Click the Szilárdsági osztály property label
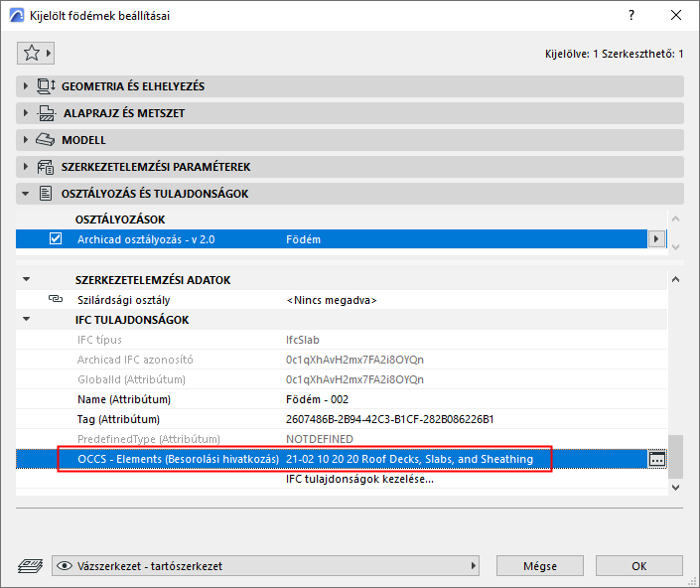 coord(124,300)
